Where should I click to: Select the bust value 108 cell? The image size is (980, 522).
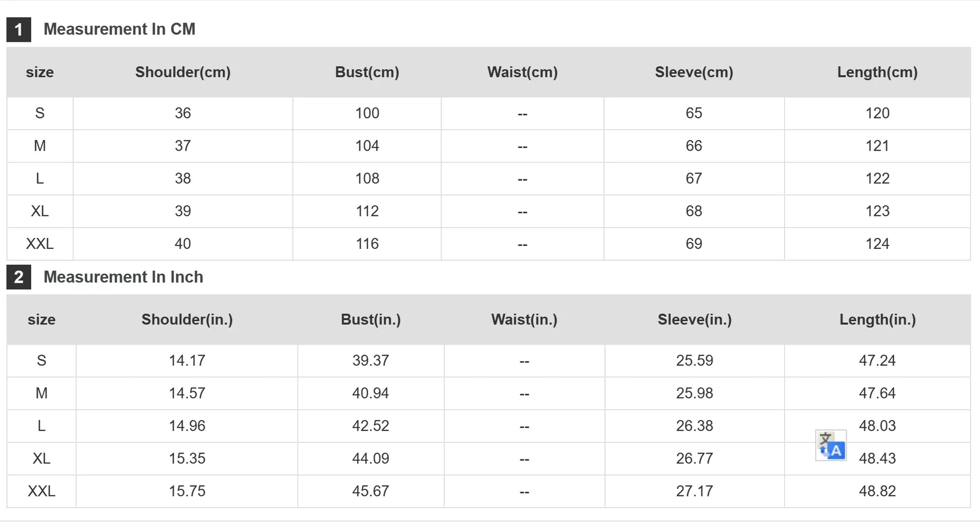pyautogui.click(x=367, y=178)
